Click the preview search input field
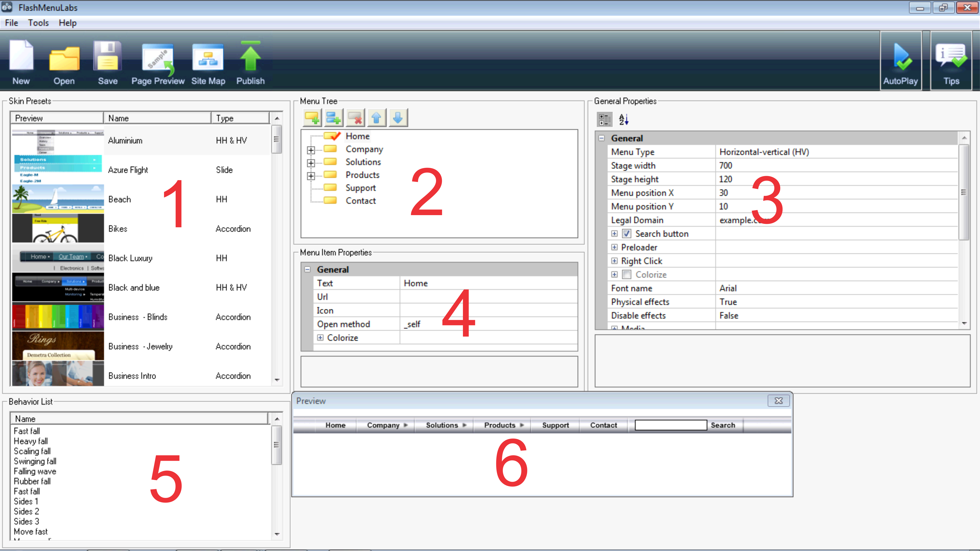 pos(670,425)
